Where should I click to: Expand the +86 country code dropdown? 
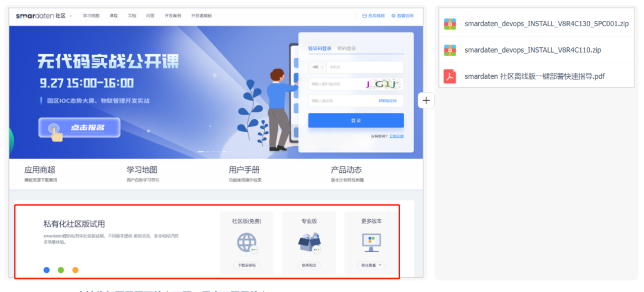click(317, 67)
